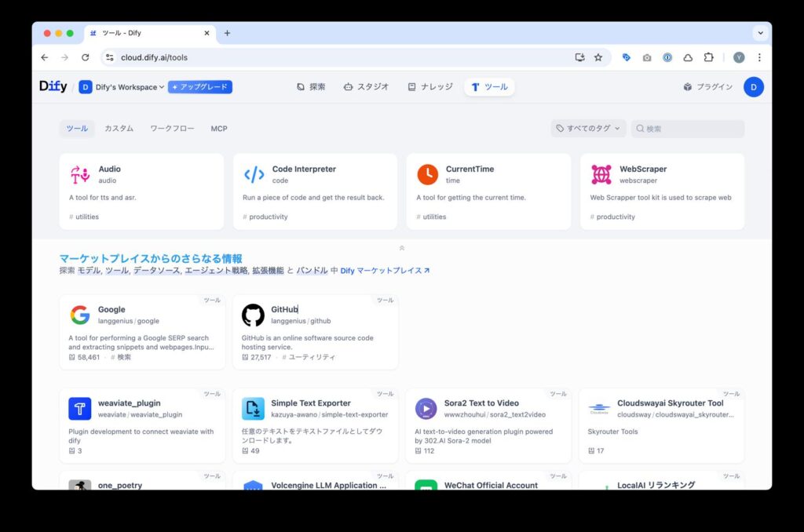Open the プラグイン icon in the header
The height and width of the screenshot is (532, 804).
[689, 87]
